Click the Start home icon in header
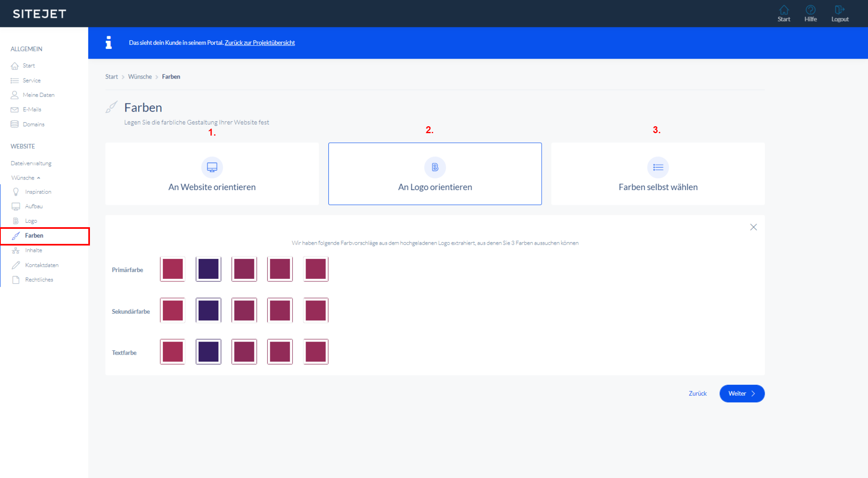 784,10
